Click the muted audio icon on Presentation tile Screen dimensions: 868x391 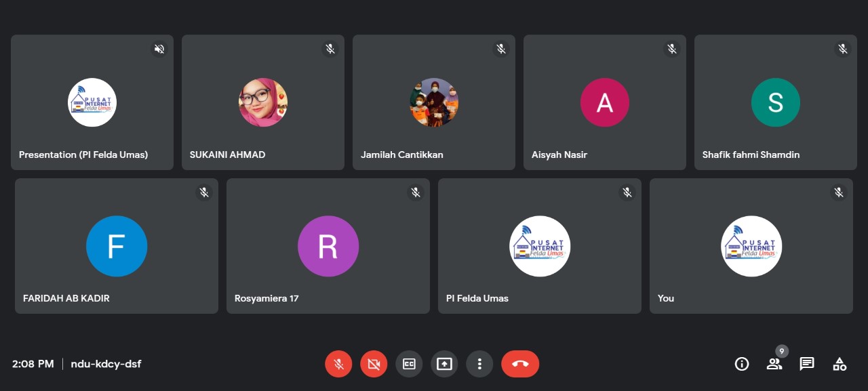coord(159,49)
